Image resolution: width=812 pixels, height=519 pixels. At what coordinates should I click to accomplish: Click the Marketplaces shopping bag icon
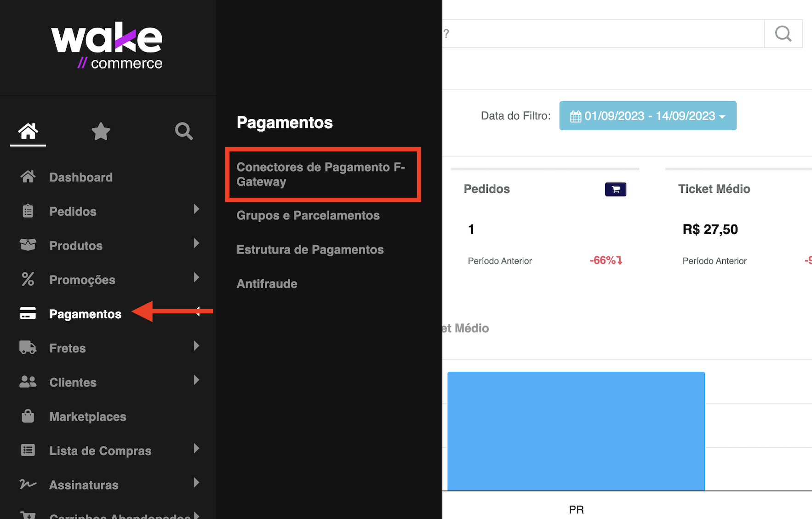[28, 416]
